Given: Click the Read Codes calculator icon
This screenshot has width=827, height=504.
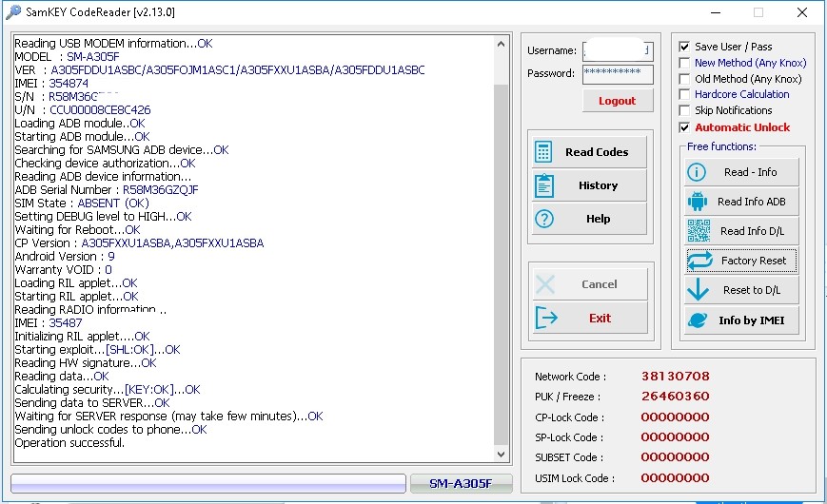Looking at the screenshot, I should coord(543,152).
